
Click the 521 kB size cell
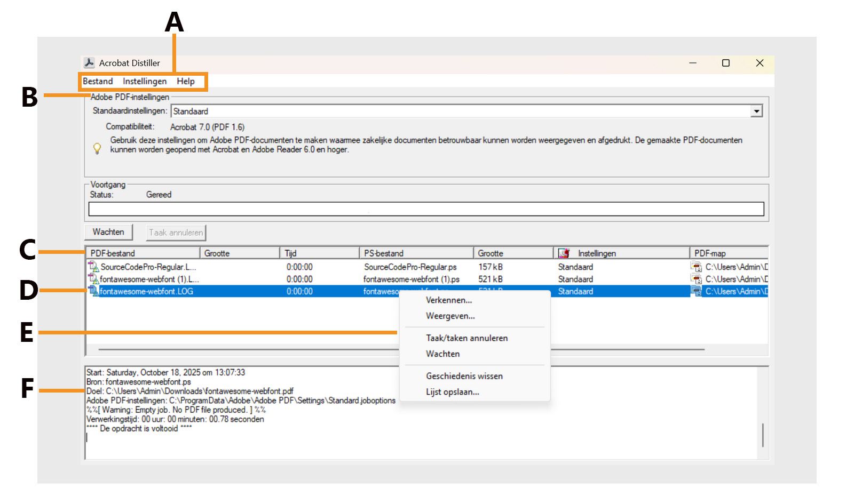point(491,279)
